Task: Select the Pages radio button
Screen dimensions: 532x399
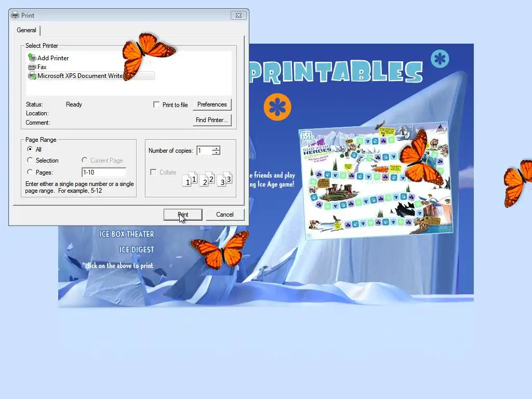Action: click(x=30, y=171)
